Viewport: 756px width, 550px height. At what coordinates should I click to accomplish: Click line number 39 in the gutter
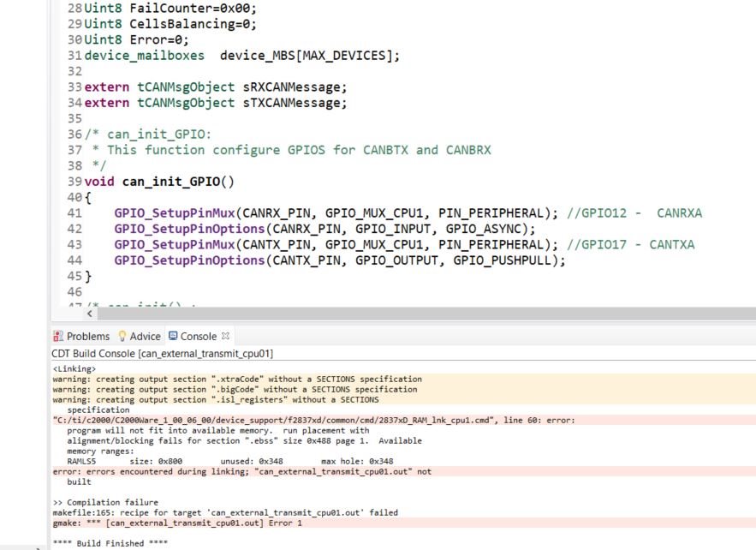[x=75, y=182]
